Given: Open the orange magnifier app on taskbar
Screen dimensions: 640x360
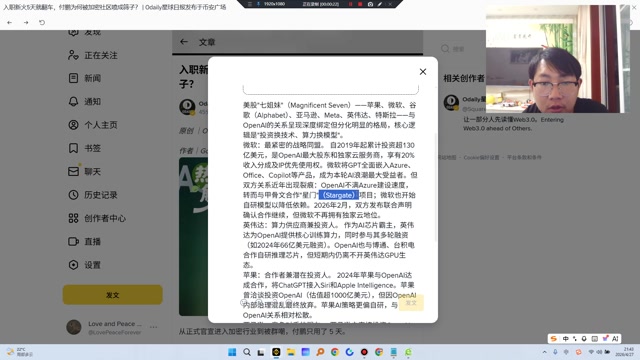Looking at the screenshot, I should 320,352.
